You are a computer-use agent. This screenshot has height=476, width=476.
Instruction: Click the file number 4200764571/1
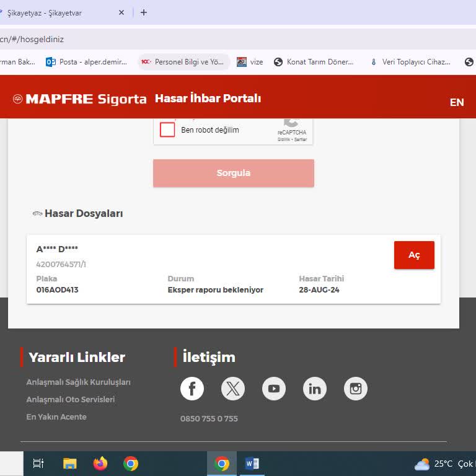pos(61,265)
